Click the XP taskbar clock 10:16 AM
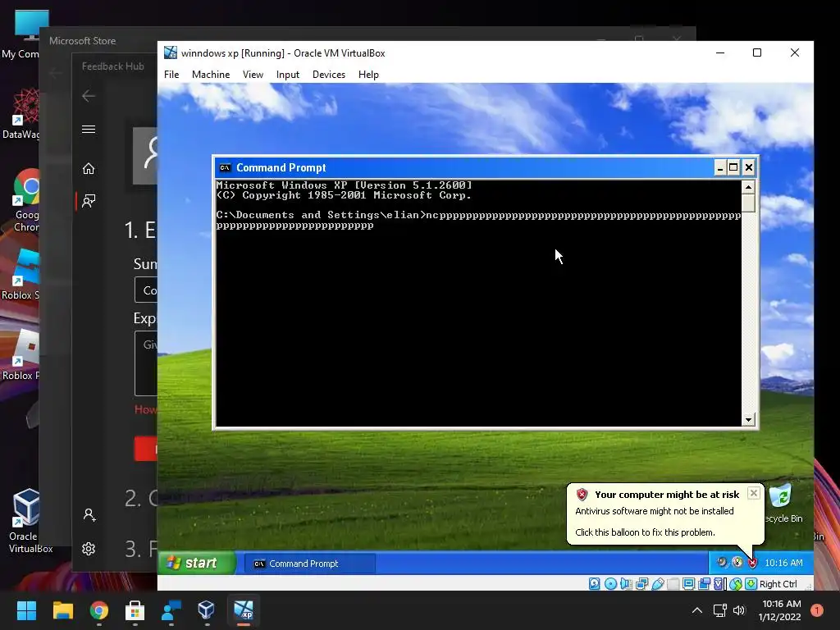 tap(783, 563)
